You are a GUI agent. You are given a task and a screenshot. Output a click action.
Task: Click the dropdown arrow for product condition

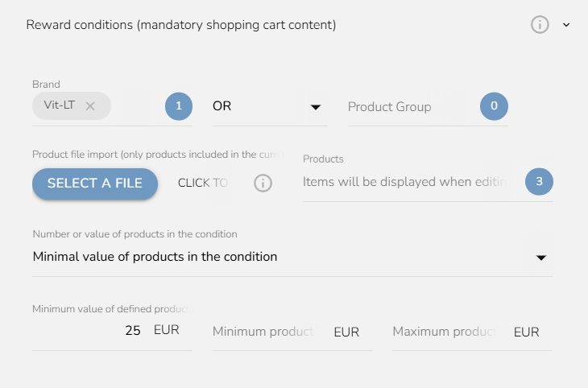(x=541, y=258)
